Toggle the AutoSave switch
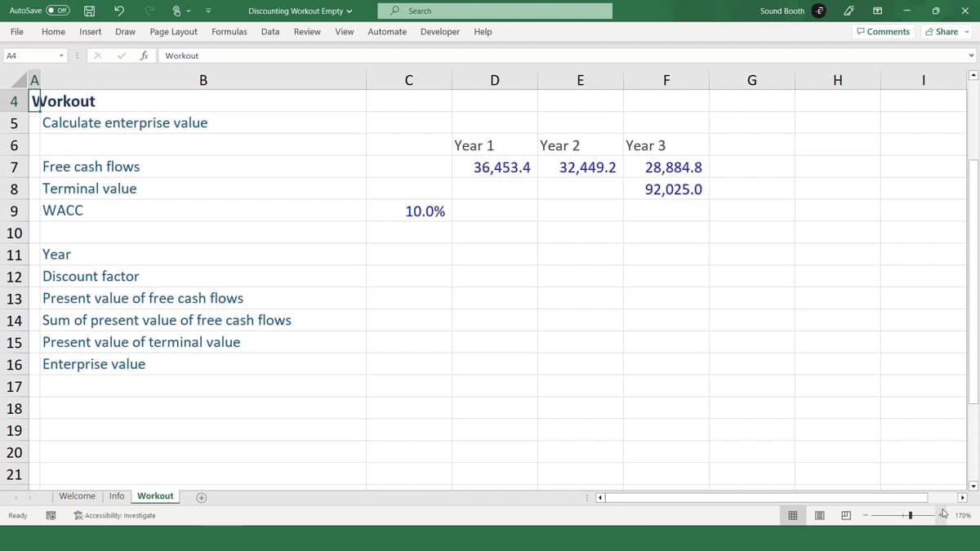The image size is (980, 551). point(58,11)
